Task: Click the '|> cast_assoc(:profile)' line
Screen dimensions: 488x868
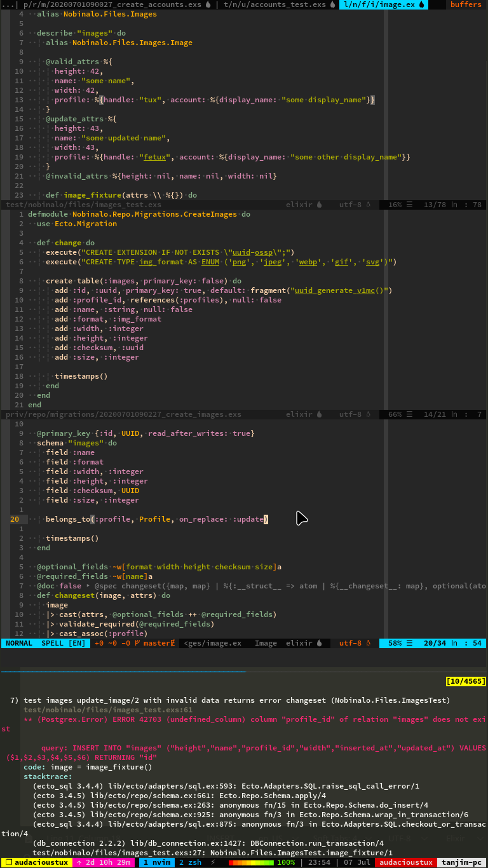Action: (97, 634)
